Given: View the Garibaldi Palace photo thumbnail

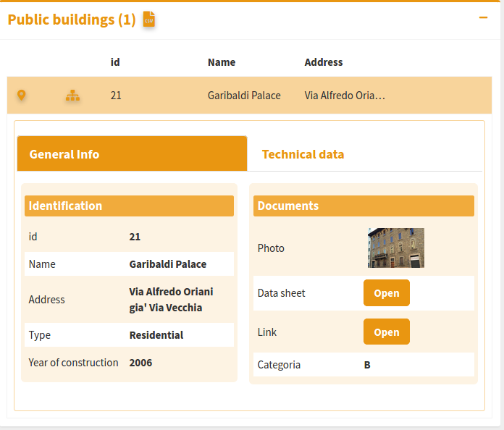Looking at the screenshot, I should click(x=395, y=248).
